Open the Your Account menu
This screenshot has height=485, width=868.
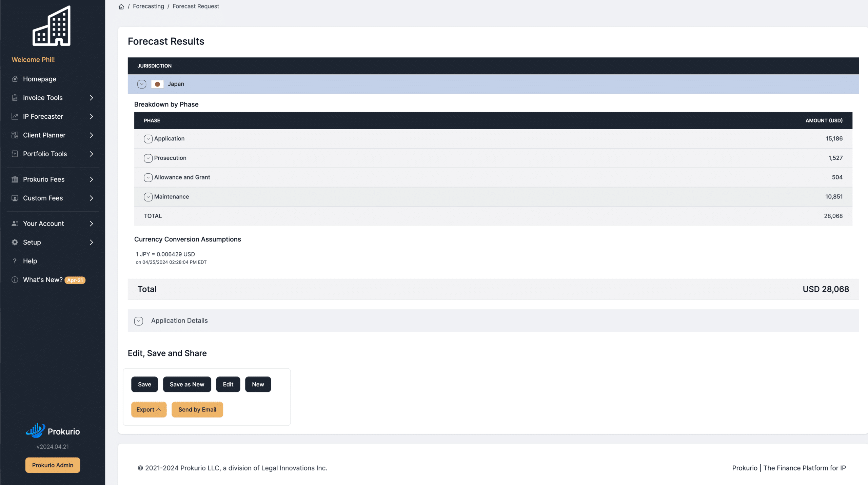pyautogui.click(x=53, y=224)
